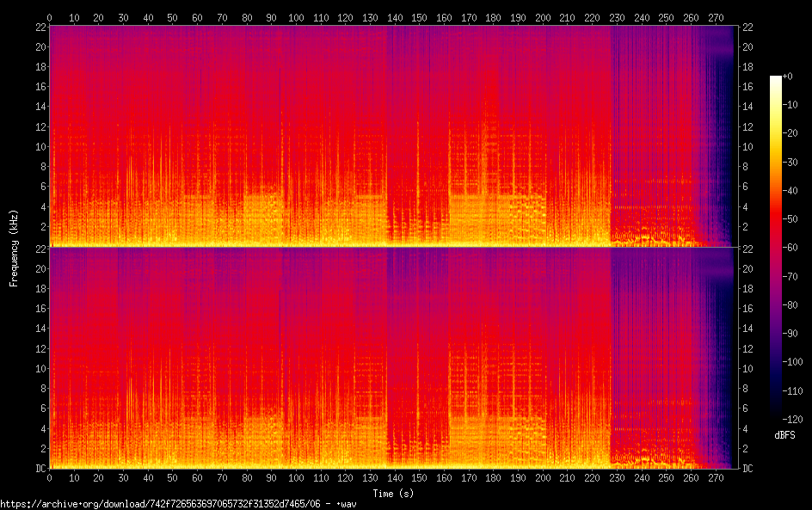This screenshot has width=812, height=510.
Task: Click the "dBFS" label under the color scale
Action: click(784, 436)
